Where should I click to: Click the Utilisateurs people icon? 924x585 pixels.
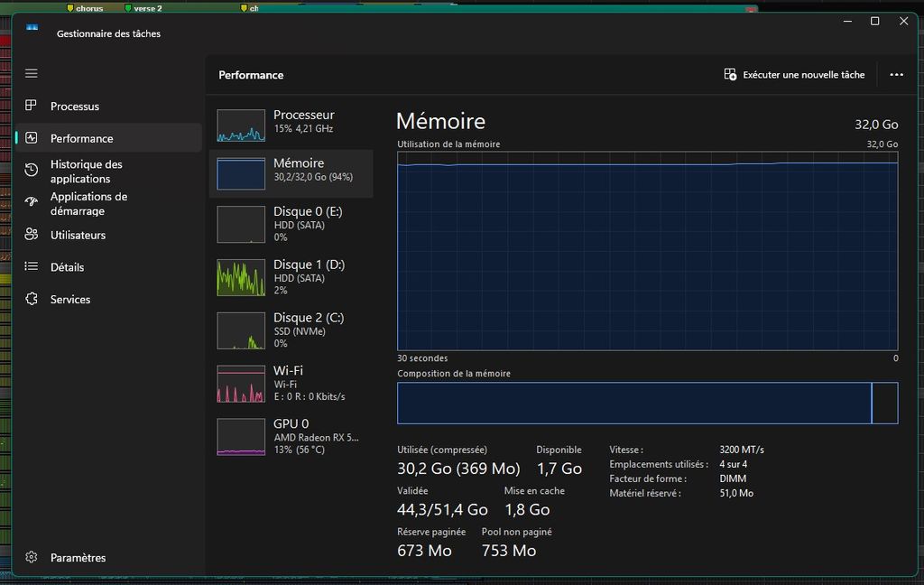[x=32, y=235]
